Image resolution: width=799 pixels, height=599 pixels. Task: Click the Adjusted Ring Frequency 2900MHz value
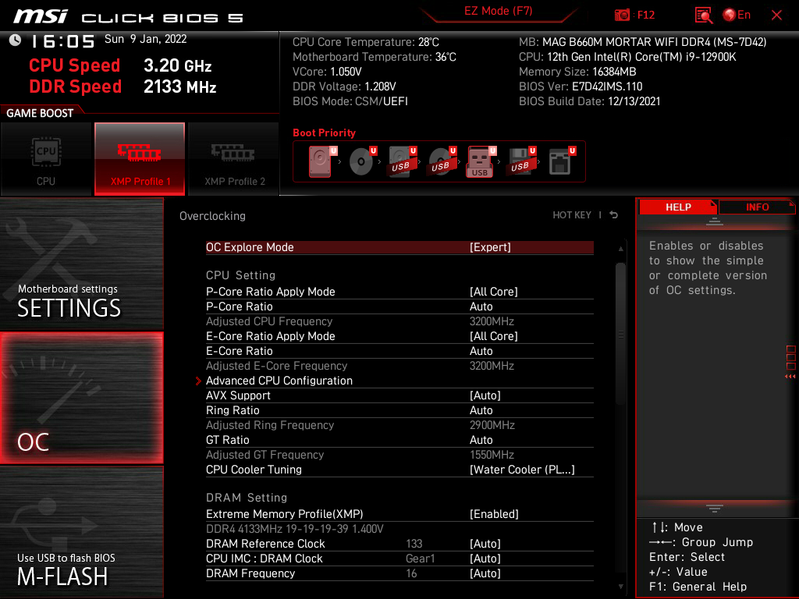(492, 425)
